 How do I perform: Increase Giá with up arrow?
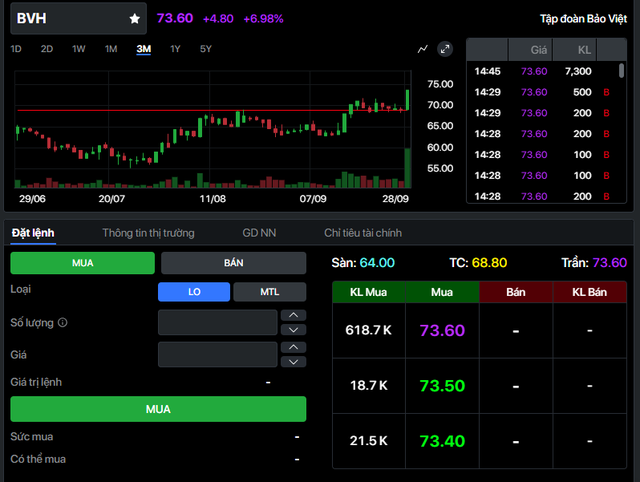[293, 347]
